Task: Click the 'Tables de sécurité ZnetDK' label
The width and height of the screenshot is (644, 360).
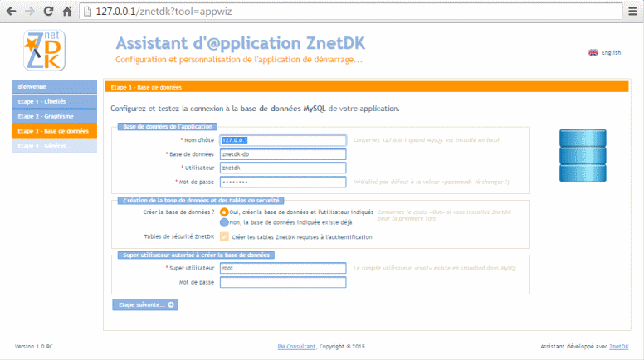Action: [178, 237]
